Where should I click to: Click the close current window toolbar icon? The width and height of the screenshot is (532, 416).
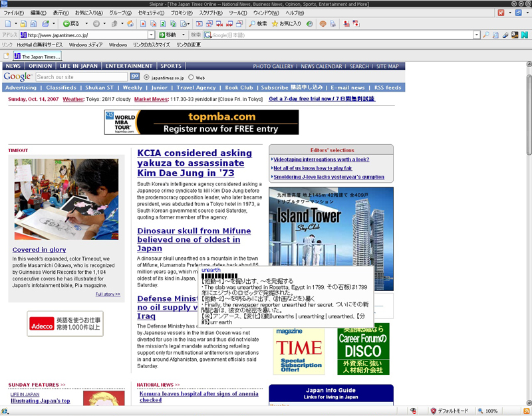click(199, 24)
